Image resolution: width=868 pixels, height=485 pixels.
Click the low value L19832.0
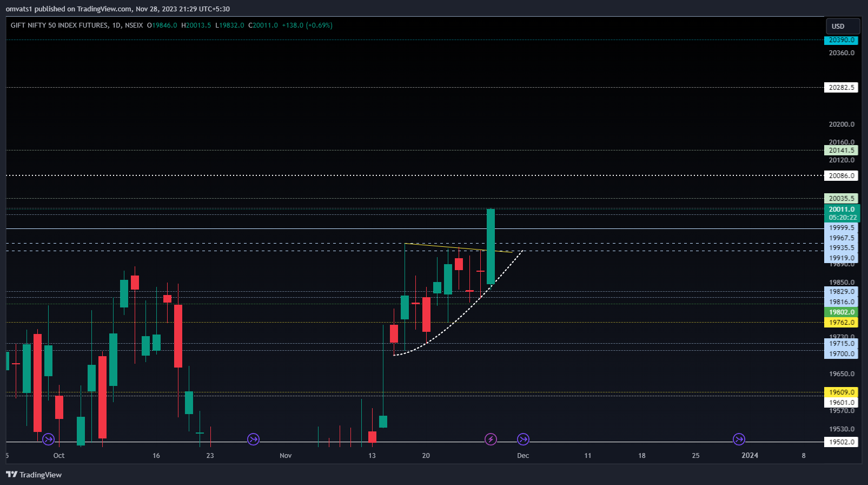pyautogui.click(x=230, y=25)
